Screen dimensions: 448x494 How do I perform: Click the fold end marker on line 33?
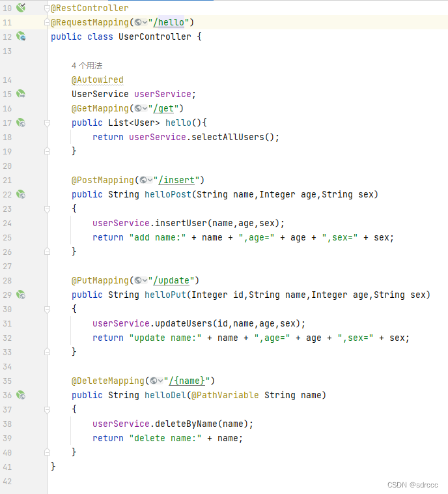[x=47, y=352]
